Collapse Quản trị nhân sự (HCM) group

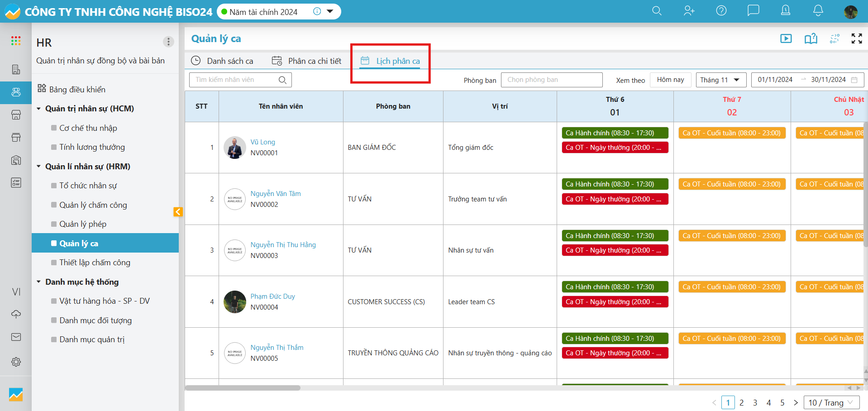pyautogui.click(x=39, y=109)
